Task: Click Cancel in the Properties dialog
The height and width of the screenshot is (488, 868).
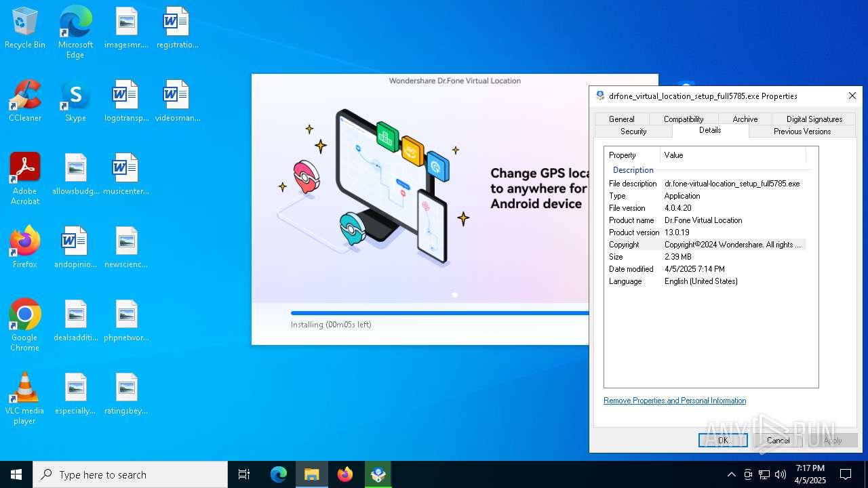Action: (778, 440)
